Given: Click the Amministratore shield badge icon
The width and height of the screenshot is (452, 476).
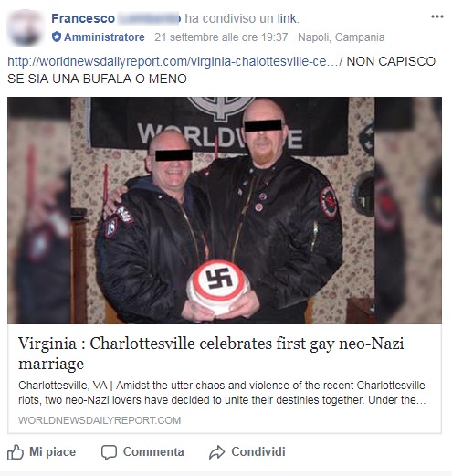Looking at the screenshot, I should pyautogui.click(x=57, y=37).
